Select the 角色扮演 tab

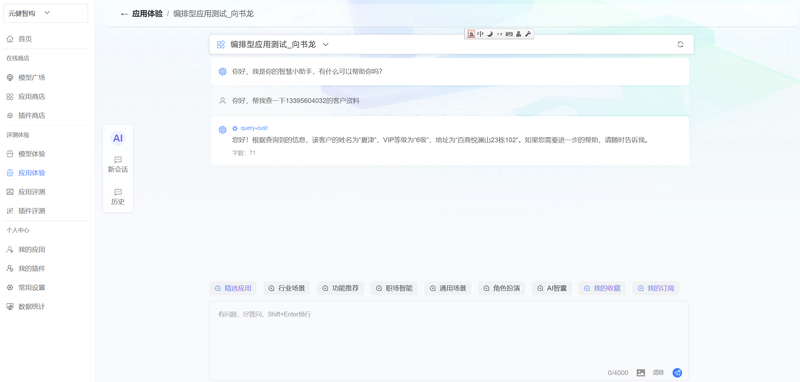point(502,288)
